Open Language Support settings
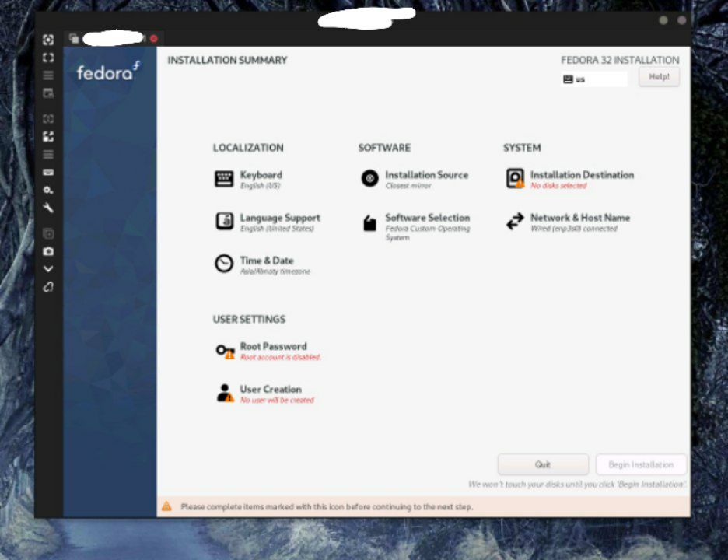This screenshot has height=560, width=728. coord(268,222)
